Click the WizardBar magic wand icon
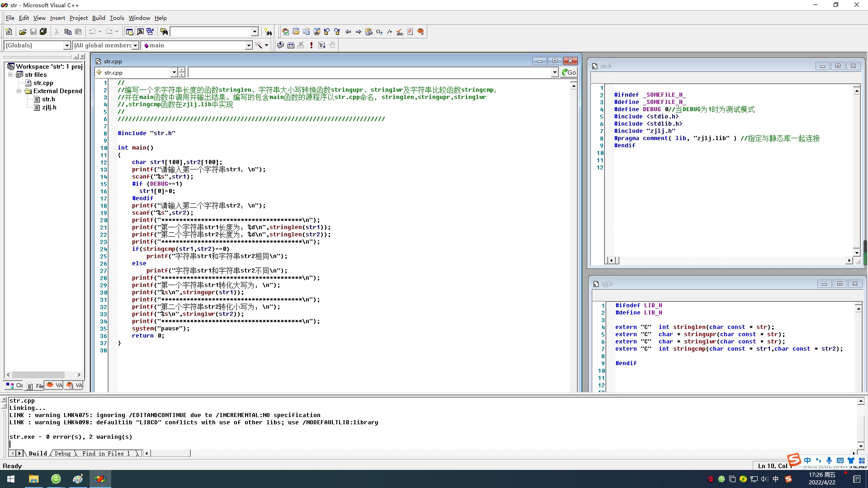 [x=259, y=45]
